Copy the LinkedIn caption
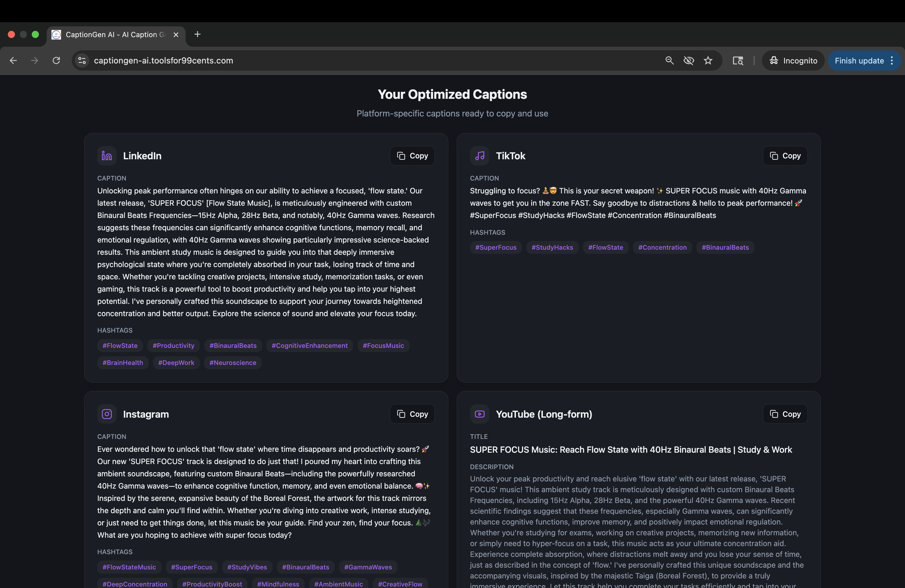Image resolution: width=905 pixels, height=588 pixels. (412, 156)
